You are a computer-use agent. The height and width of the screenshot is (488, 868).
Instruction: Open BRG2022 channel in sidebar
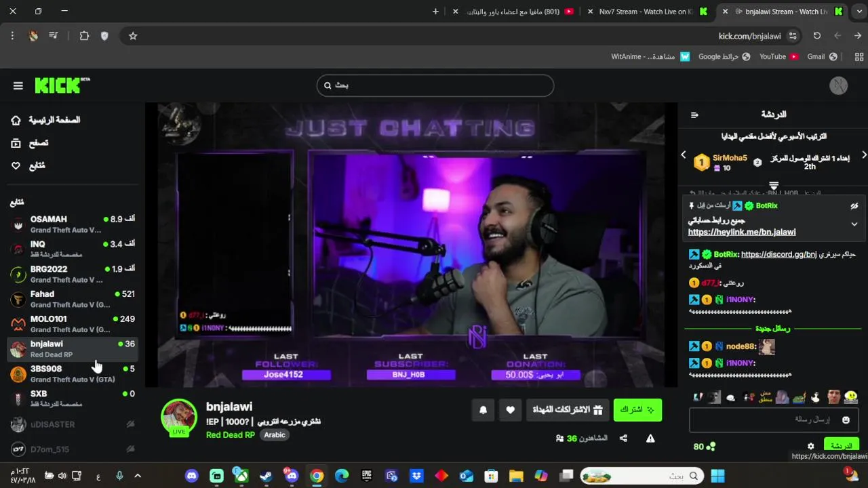pos(73,274)
